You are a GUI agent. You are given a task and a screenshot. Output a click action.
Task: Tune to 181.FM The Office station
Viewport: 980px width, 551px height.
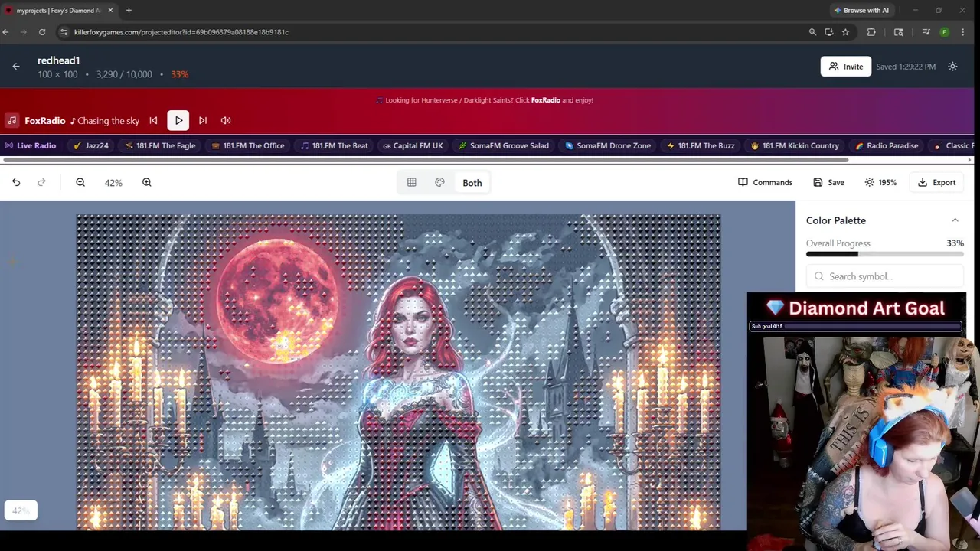(x=247, y=145)
